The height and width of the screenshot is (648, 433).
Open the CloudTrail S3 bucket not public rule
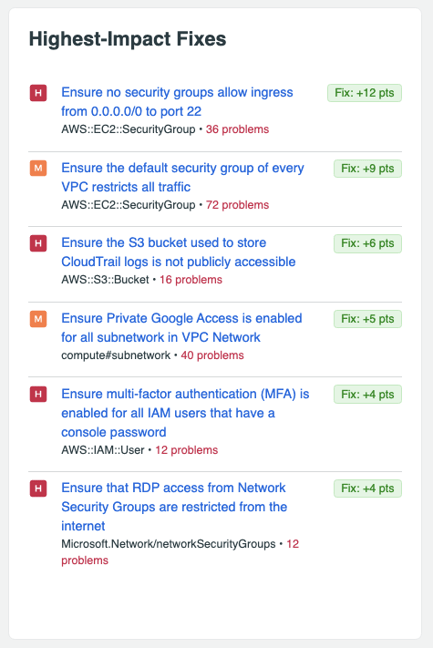(x=178, y=252)
